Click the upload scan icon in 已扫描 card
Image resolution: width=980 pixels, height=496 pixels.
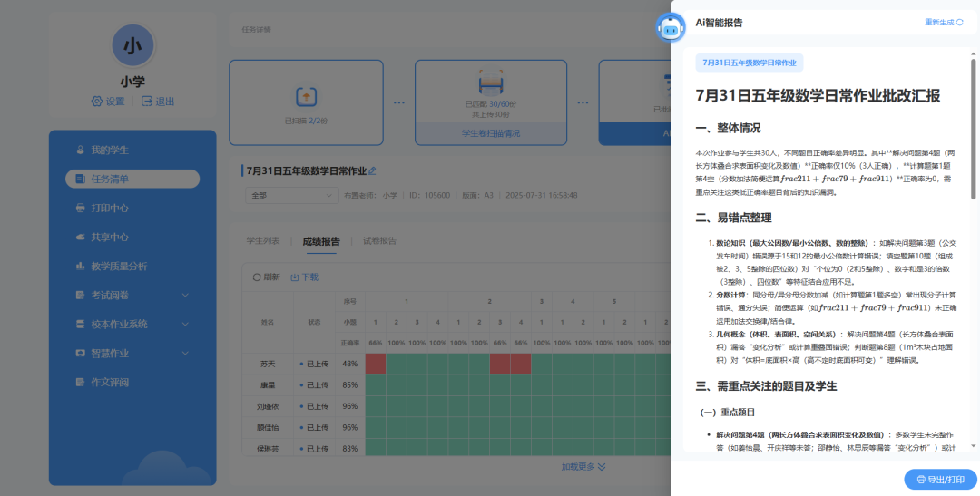point(307,97)
